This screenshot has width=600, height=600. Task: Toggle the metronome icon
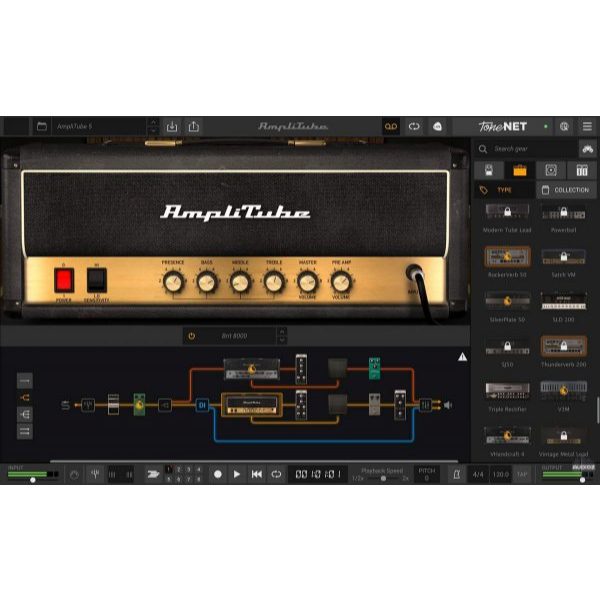pos(457,474)
